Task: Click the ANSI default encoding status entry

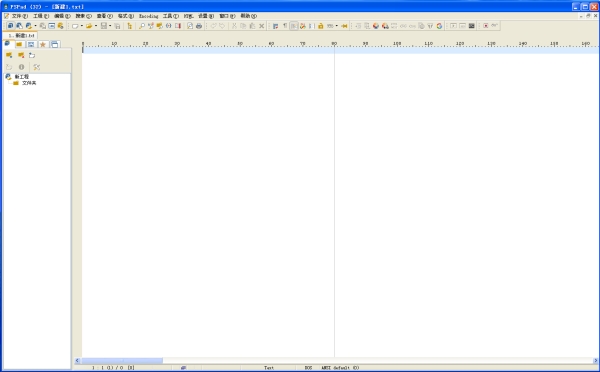Action: [340, 368]
